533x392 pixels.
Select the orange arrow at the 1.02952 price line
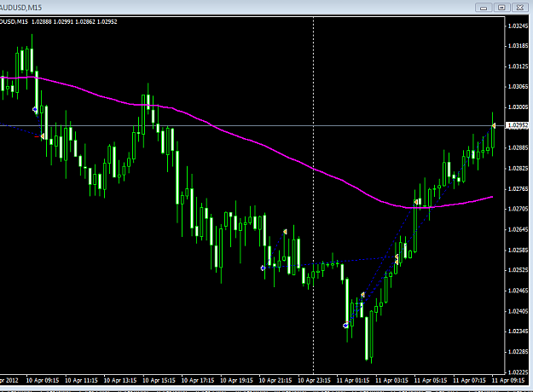click(x=494, y=126)
